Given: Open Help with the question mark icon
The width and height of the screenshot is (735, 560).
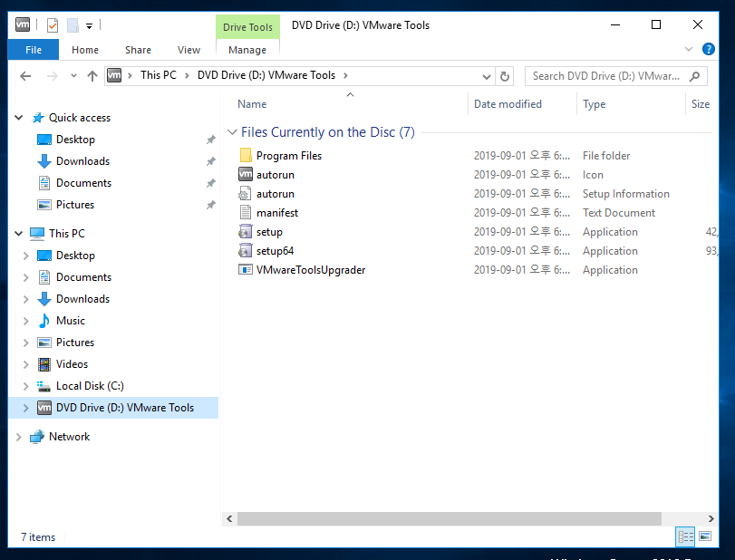Looking at the screenshot, I should point(709,49).
